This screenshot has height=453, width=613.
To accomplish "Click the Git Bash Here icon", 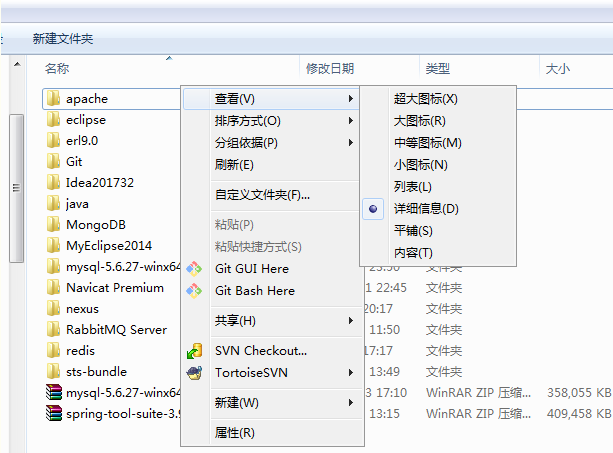I will 194,290.
